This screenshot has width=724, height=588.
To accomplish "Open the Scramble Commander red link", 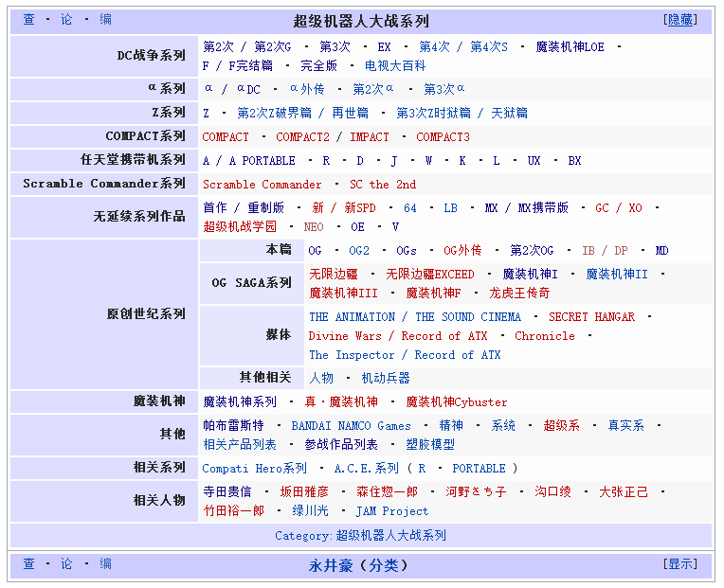I will [x=262, y=185].
